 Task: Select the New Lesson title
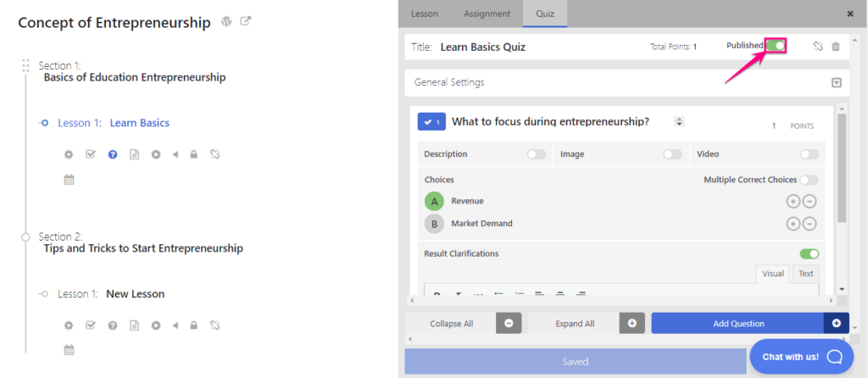(135, 294)
